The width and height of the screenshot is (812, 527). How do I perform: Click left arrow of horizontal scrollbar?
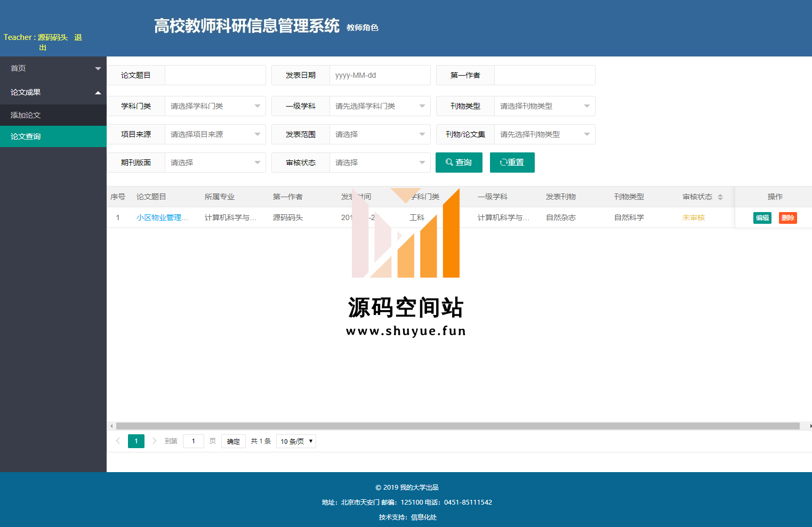point(111,426)
